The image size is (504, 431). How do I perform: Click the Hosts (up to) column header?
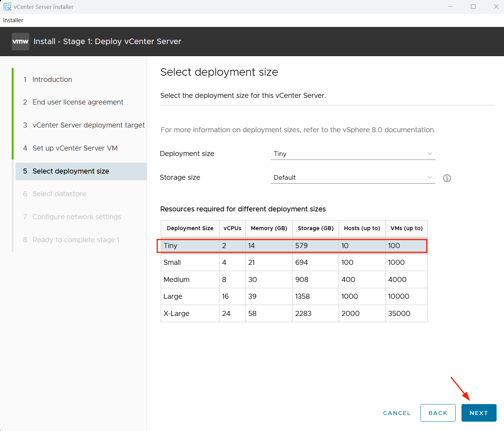tap(362, 228)
